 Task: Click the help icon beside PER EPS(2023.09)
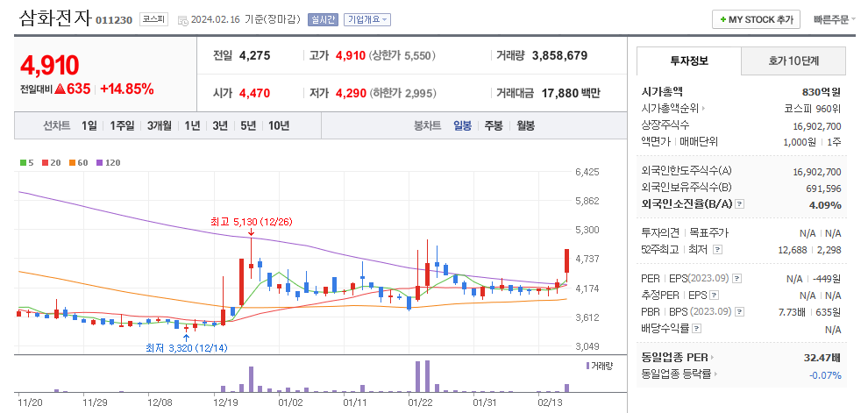(738, 279)
